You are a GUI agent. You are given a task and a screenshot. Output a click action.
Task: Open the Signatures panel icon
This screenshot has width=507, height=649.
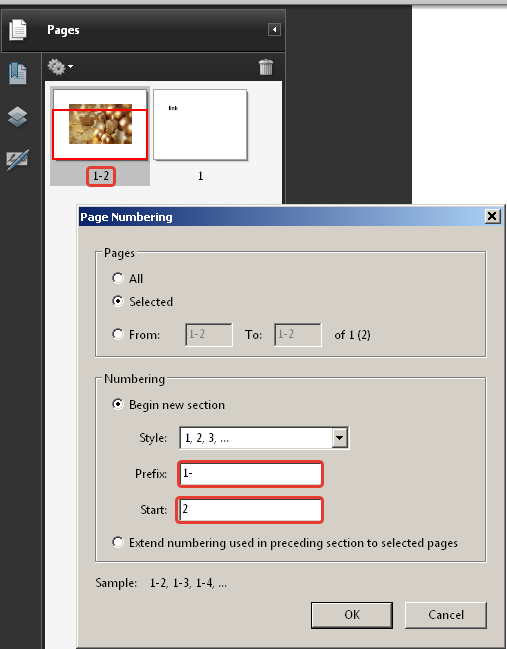pos(17,160)
